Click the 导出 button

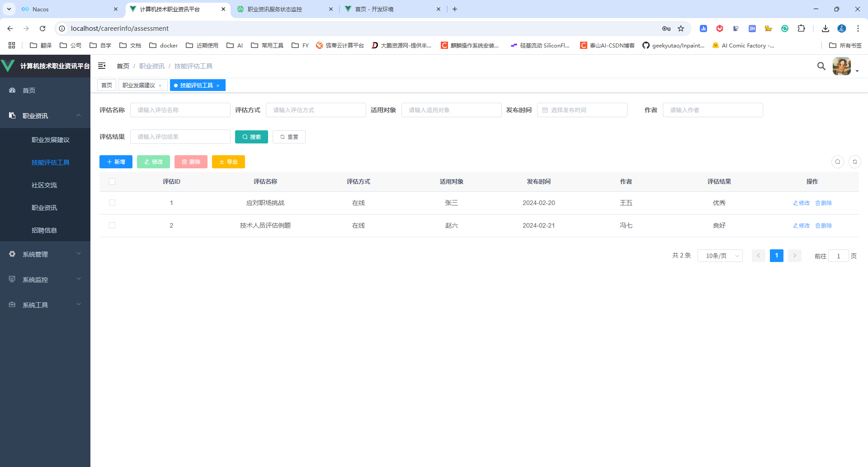click(x=228, y=162)
